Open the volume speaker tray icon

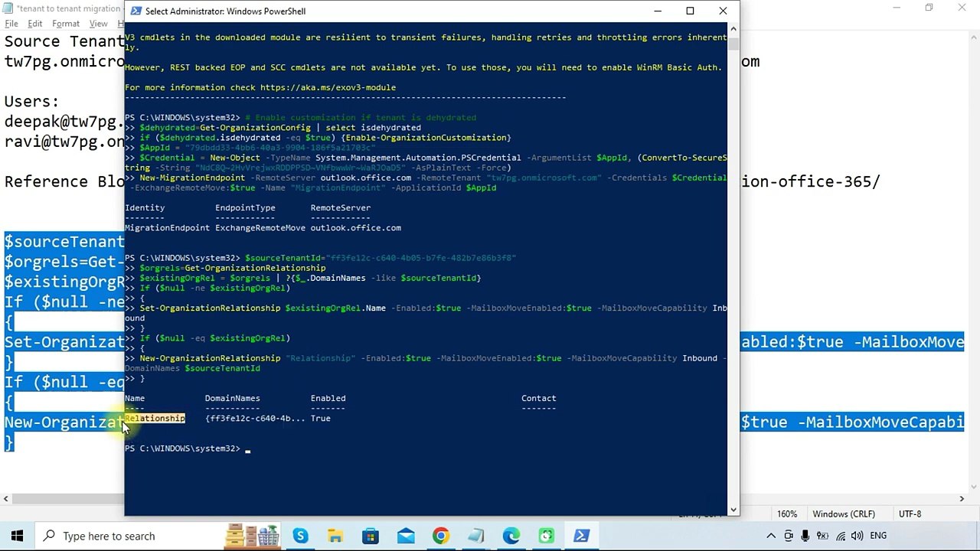click(x=857, y=536)
